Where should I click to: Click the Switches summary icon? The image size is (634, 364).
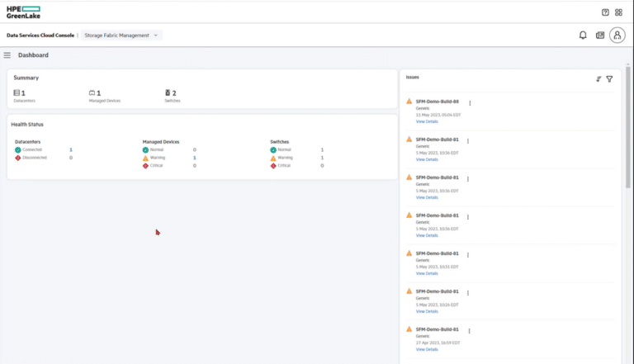coord(168,92)
